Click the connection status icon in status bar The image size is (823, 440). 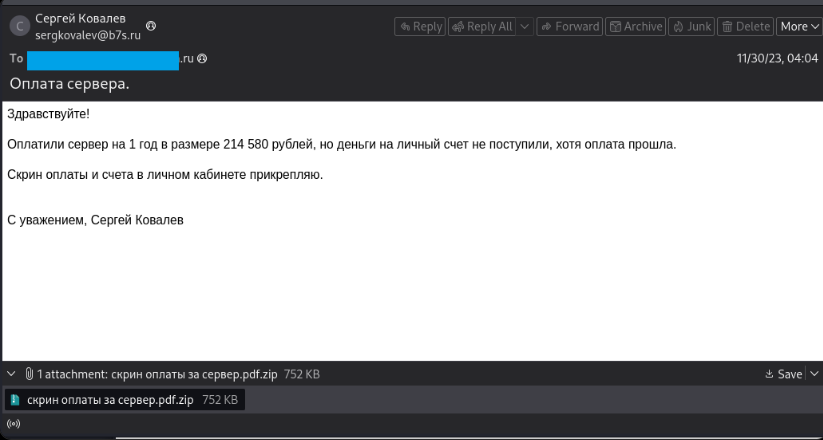click(x=14, y=424)
